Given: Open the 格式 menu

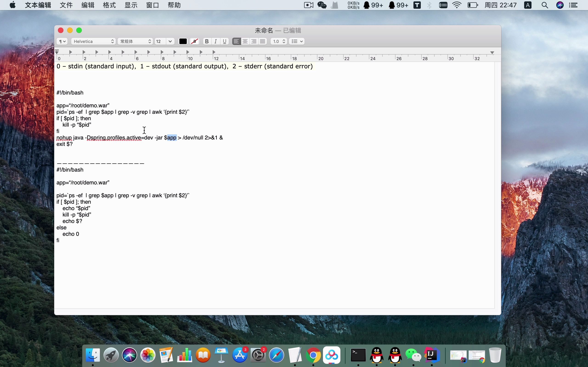Looking at the screenshot, I should (109, 5).
